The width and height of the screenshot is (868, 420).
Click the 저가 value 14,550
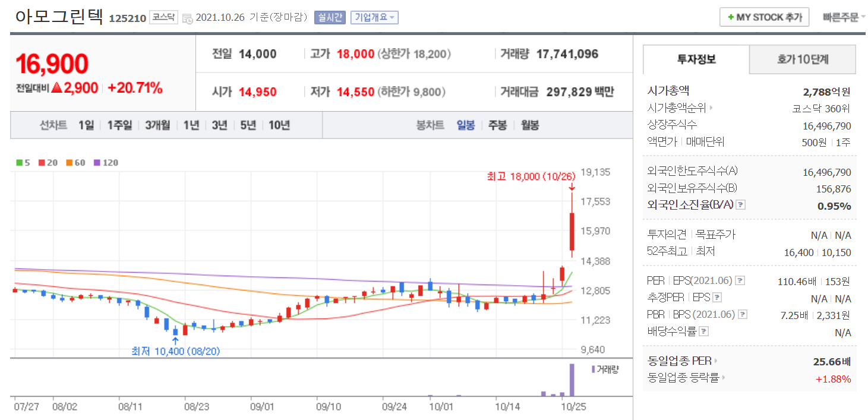[x=356, y=92]
